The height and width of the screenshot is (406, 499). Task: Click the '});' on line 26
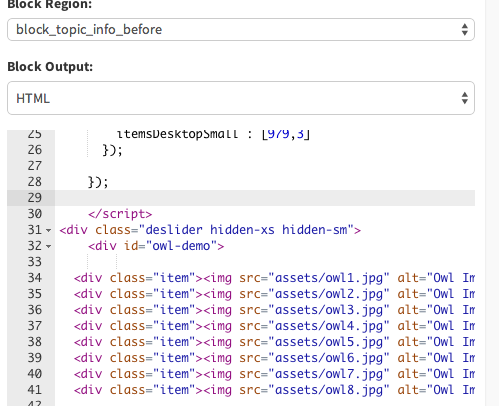(x=112, y=150)
